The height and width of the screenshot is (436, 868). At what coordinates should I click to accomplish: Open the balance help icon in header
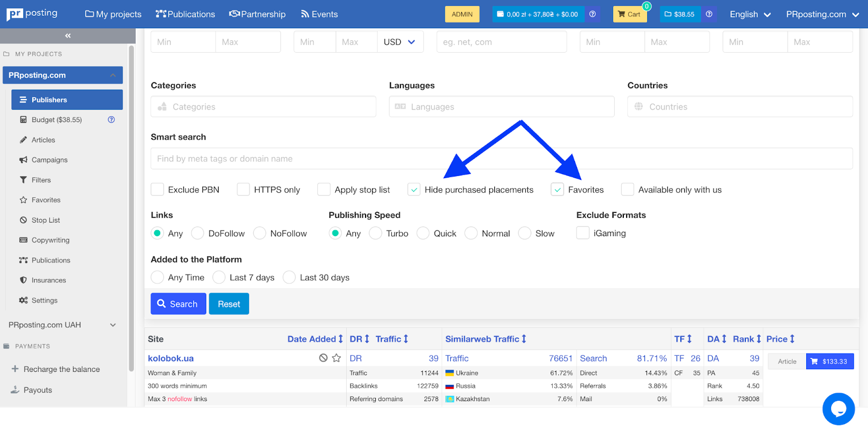tap(592, 14)
